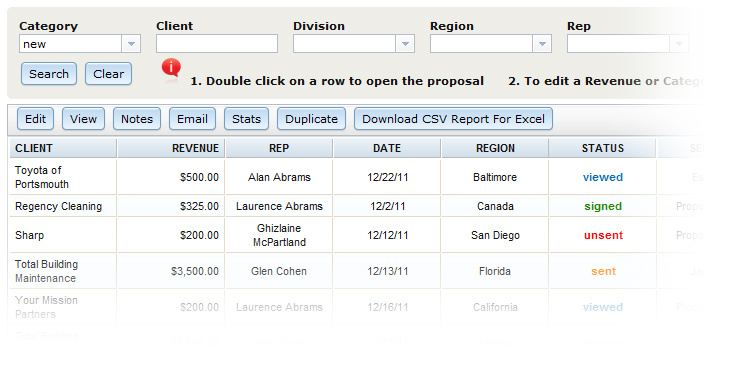Click the Search button
This screenshot has height=368, width=740.
tap(49, 74)
